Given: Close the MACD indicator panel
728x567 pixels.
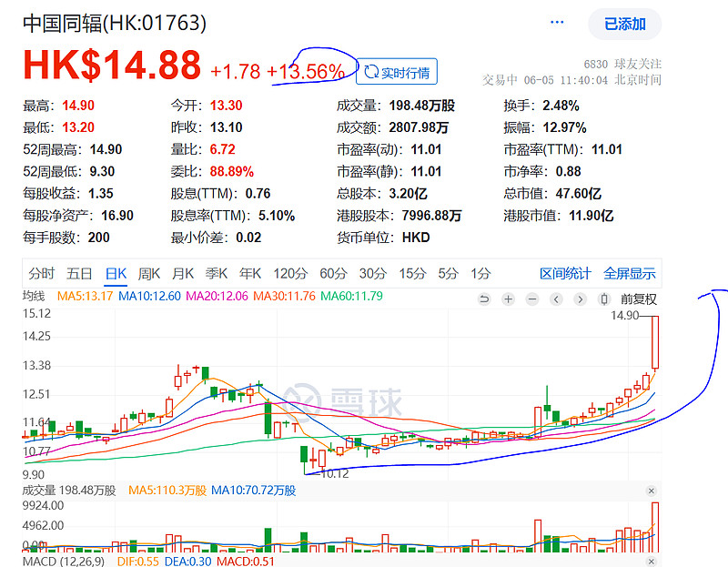Looking at the screenshot, I should 652,562.
